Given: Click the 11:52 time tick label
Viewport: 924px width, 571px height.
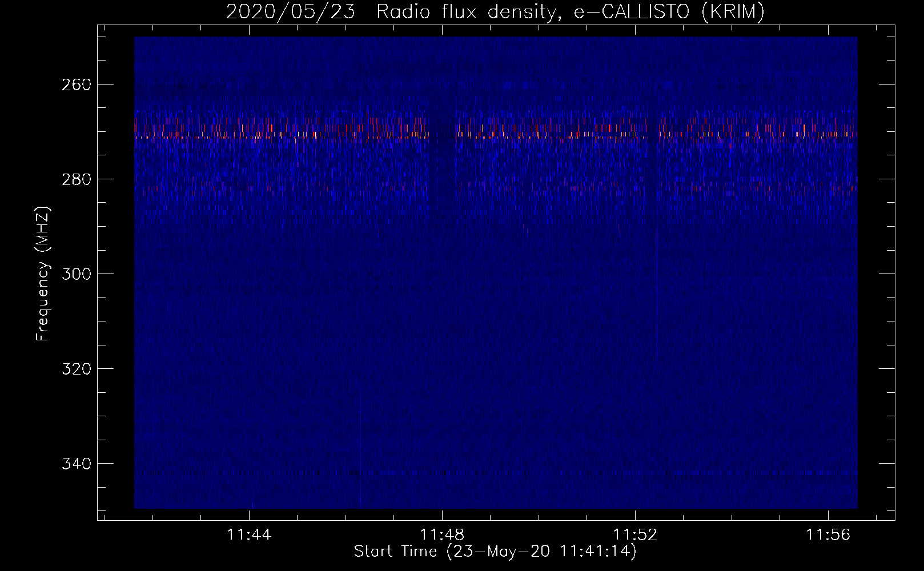Looking at the screenshot, I should click(635, 534).
